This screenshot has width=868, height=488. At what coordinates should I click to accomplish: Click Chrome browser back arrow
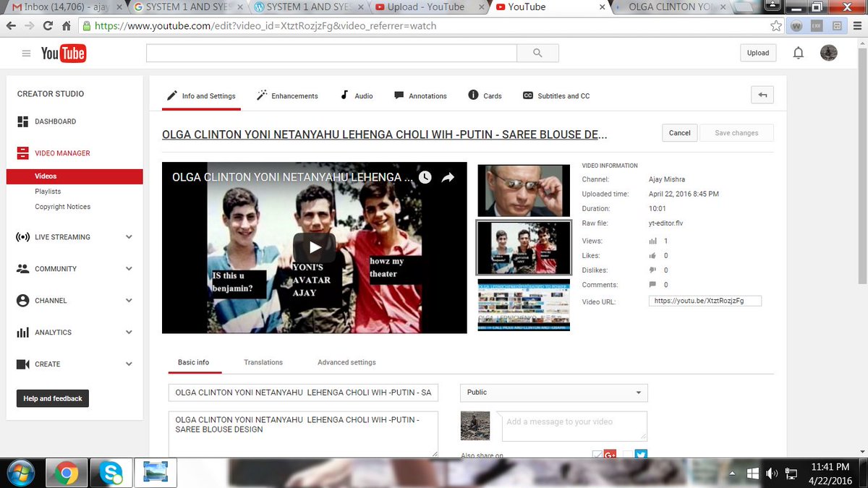coord(10,25)
